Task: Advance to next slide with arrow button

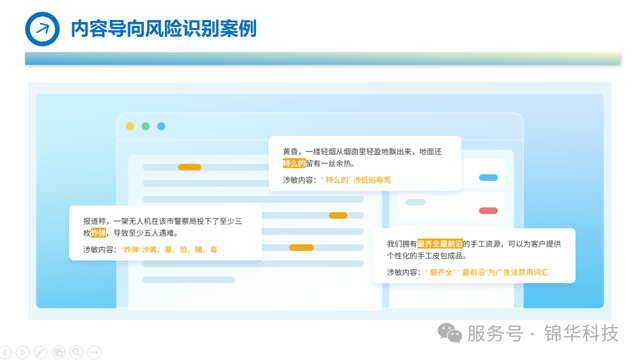Action: [23, 352]
